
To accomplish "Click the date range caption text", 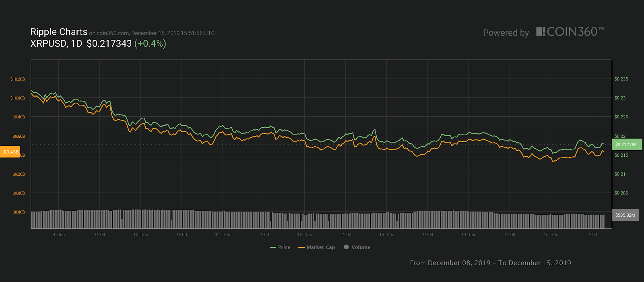I will coord(490,263).
